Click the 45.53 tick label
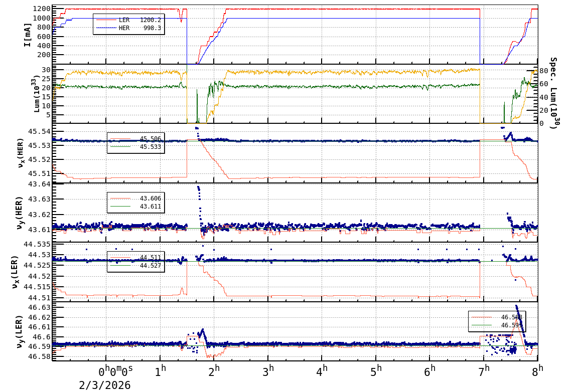 tap(40, 146)
